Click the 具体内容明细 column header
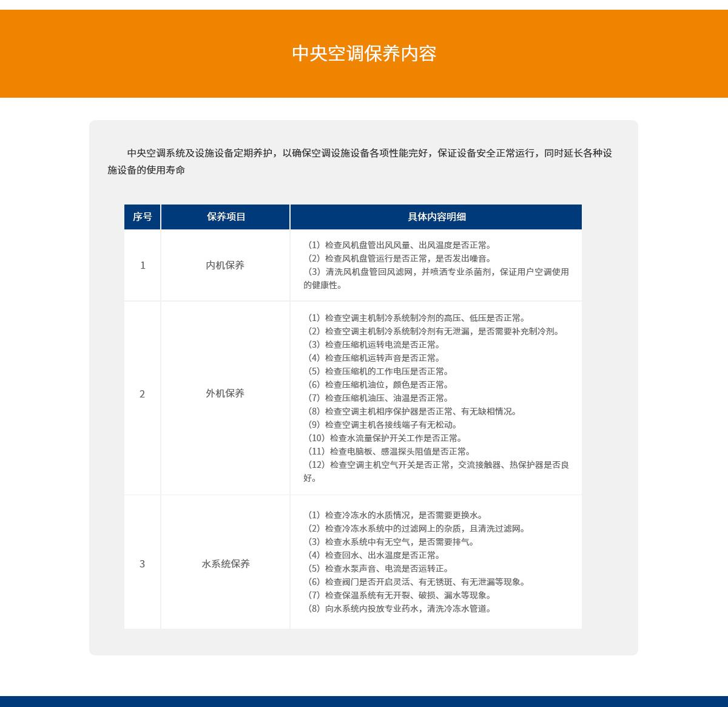This screenshot has height=707, width=728. tap(436, 217)
